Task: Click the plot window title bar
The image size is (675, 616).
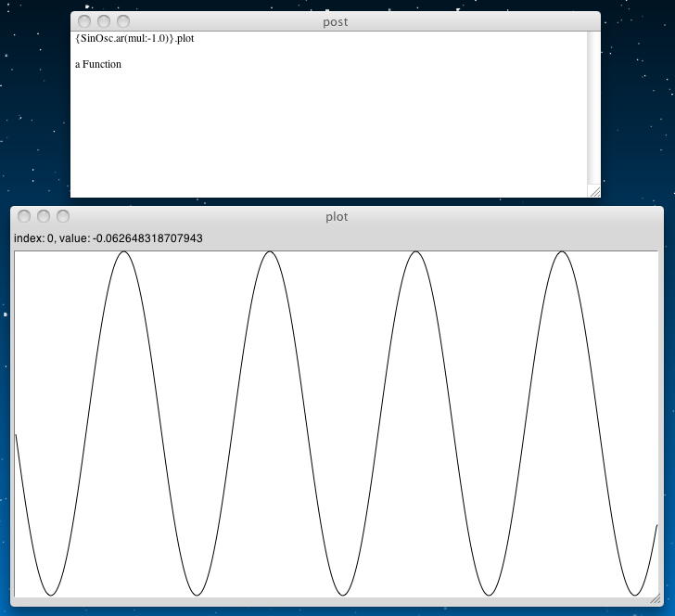Action: click(337, 216)
